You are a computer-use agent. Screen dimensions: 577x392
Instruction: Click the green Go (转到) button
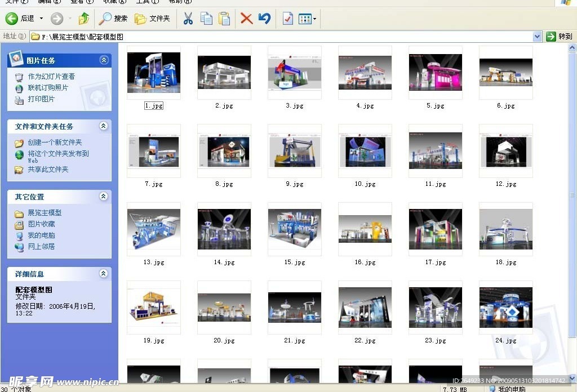(559, 37)
